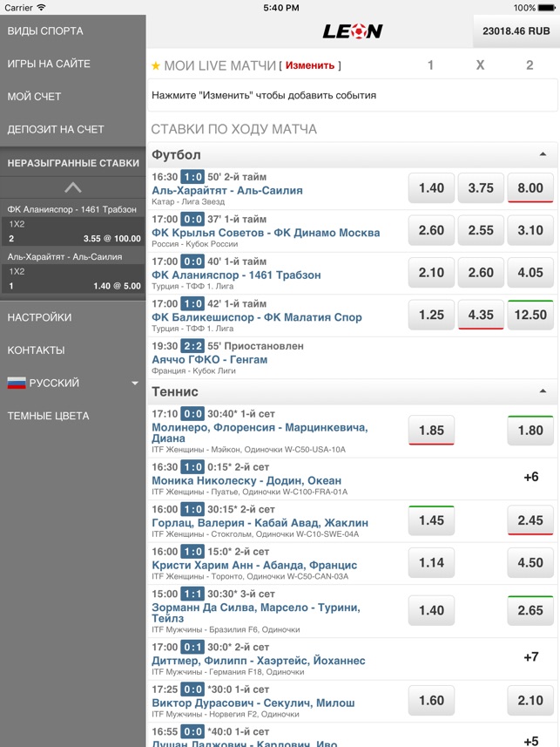The image size is (560, 747).
Task: Open the ФК Аланияспор unsettled bet in the sidebar
Action: click(73, 224)
